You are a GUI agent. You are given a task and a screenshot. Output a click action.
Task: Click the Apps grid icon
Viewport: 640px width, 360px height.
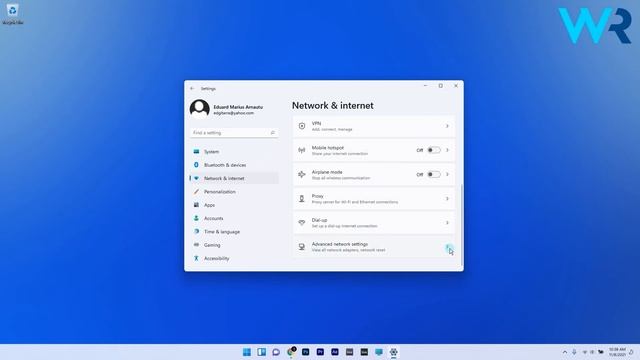(196, 205)
